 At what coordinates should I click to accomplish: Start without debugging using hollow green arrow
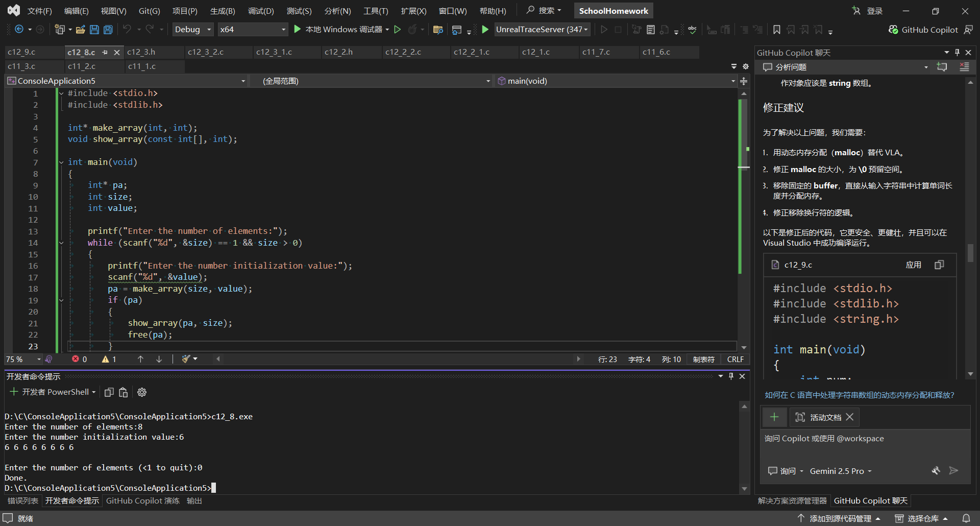click(x=398, y=30)
